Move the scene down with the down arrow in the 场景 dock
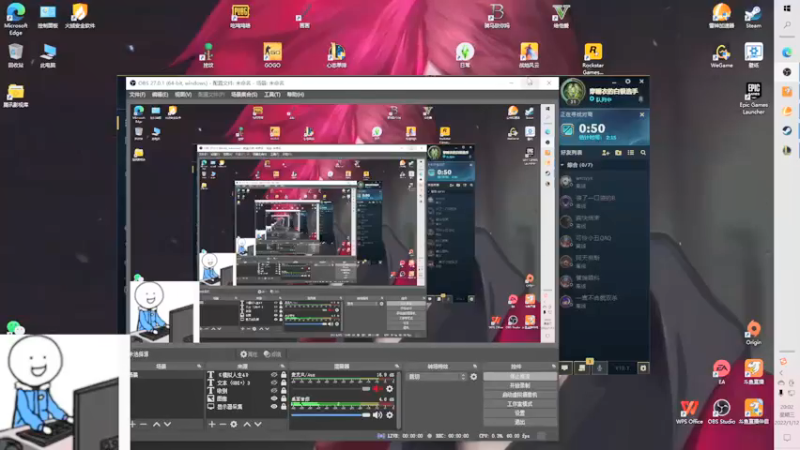This screenshot has height=450, width=800. [x=167, y=424]
